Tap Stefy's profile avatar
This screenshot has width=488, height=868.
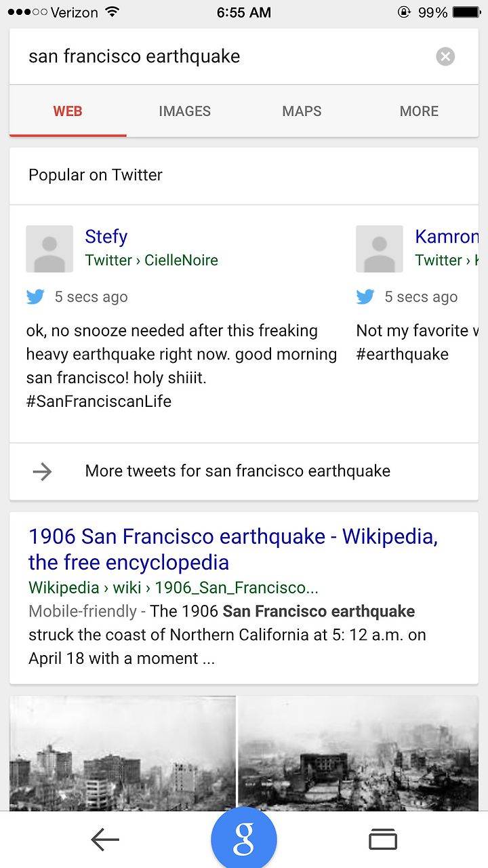pos(49,249)
